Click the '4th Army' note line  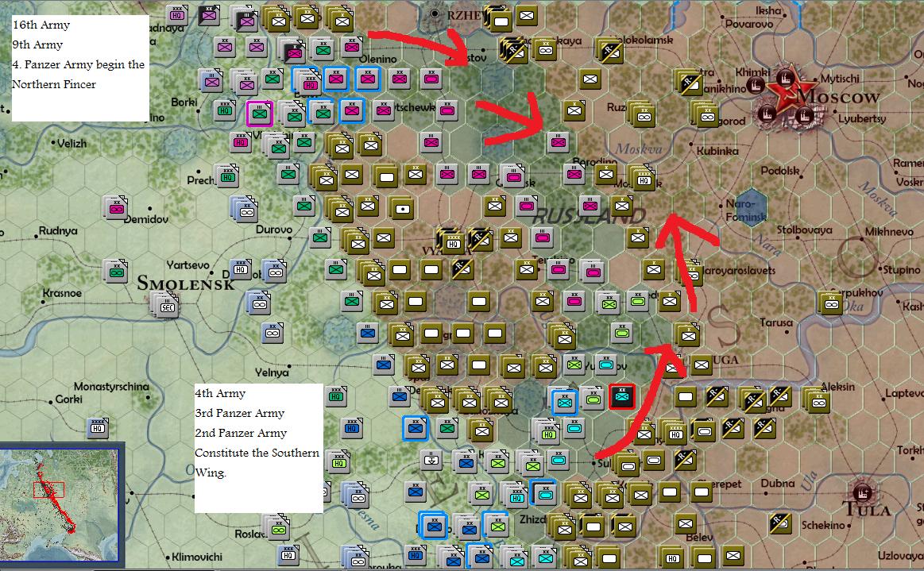(x=220, y=393)
